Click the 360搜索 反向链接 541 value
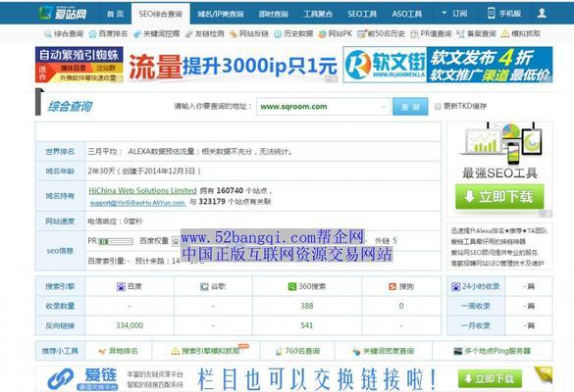Screen dimensions: 574x392 [307, 325]
